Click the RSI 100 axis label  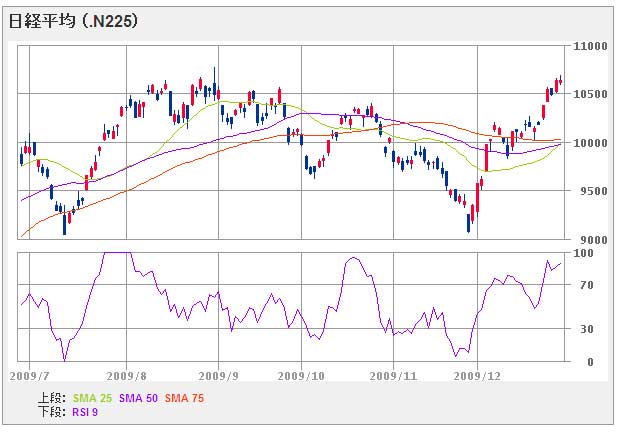pyautogui.click(x=583, y=253)
